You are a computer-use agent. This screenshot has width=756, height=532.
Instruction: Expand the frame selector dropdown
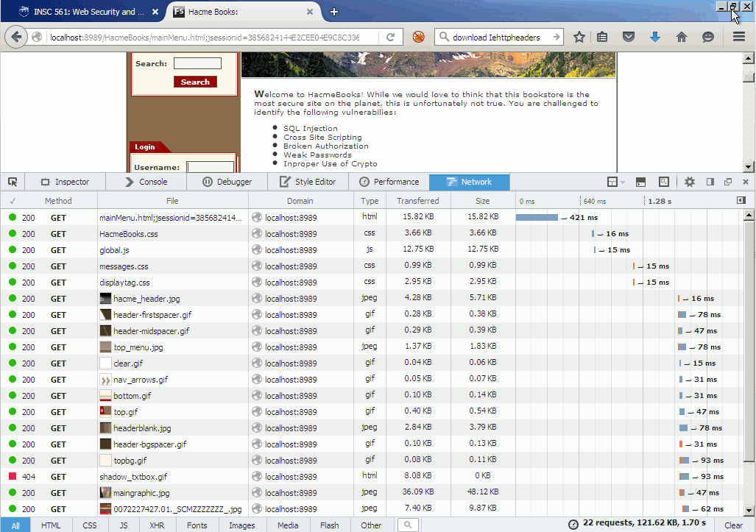615,182
